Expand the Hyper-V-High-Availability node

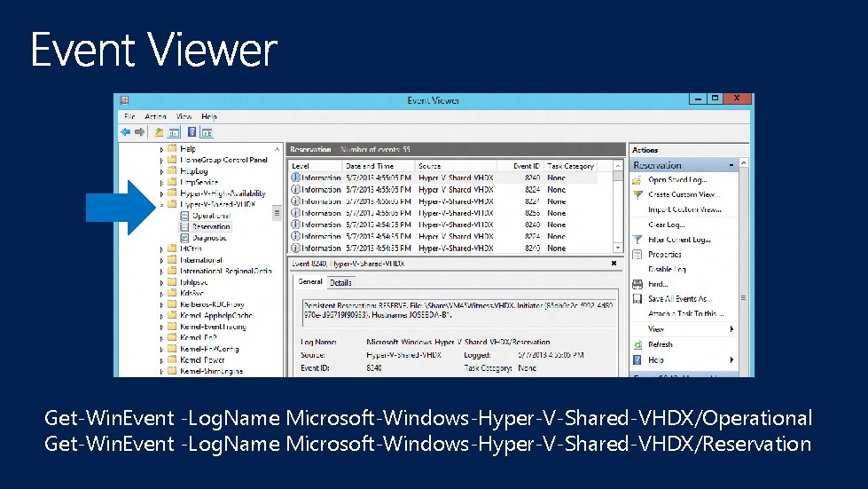coord(161,193)
